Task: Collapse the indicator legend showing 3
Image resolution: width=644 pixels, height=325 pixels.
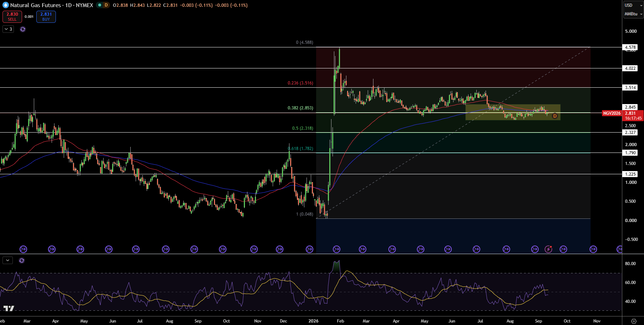Action: click(x=8, y=29)
